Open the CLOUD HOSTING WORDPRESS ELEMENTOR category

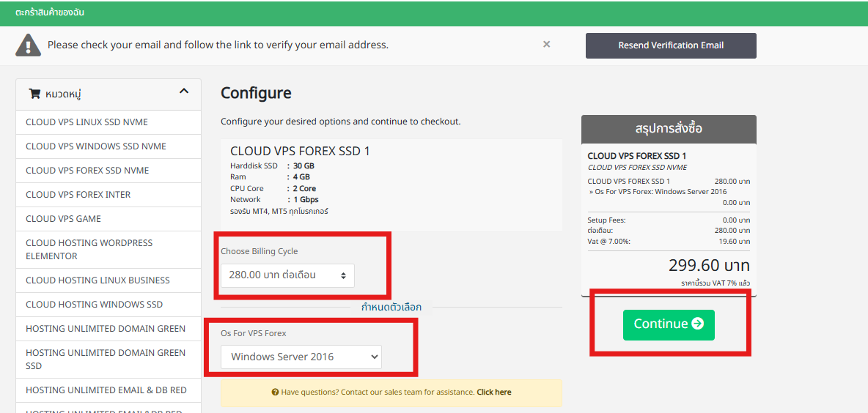tap(108, 250)
